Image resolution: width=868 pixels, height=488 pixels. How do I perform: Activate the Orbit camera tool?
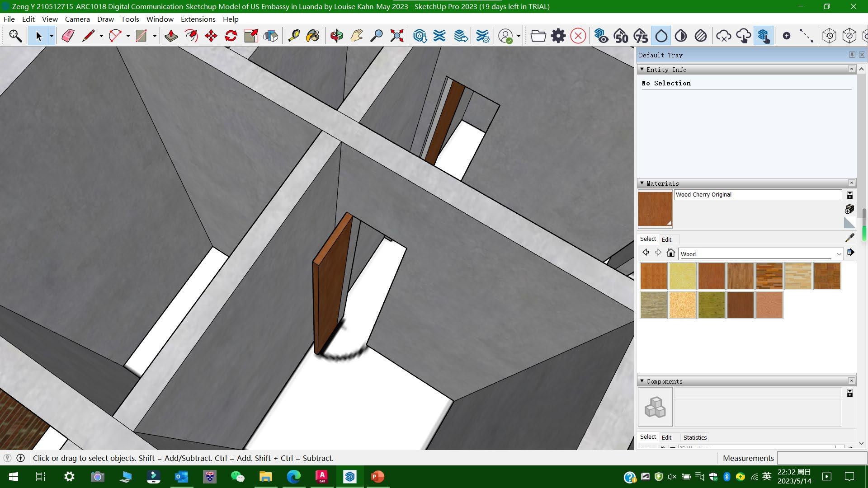click(336, 36)
